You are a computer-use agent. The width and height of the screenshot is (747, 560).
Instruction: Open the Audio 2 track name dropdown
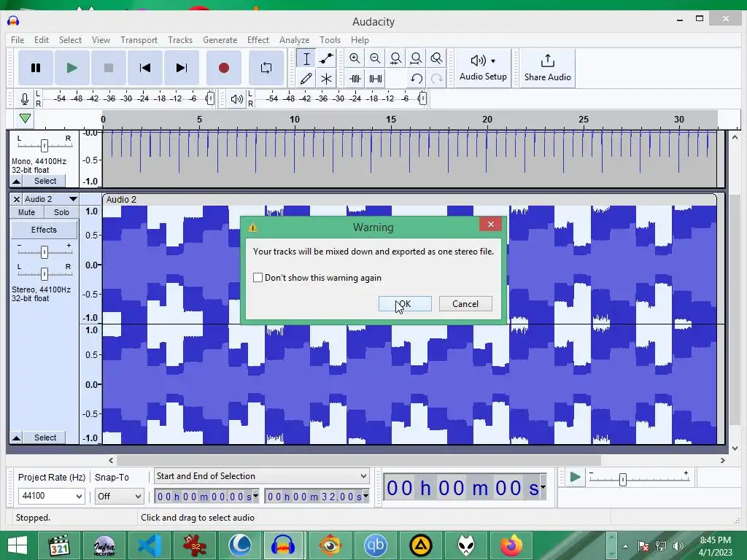[x=73, y=199]
